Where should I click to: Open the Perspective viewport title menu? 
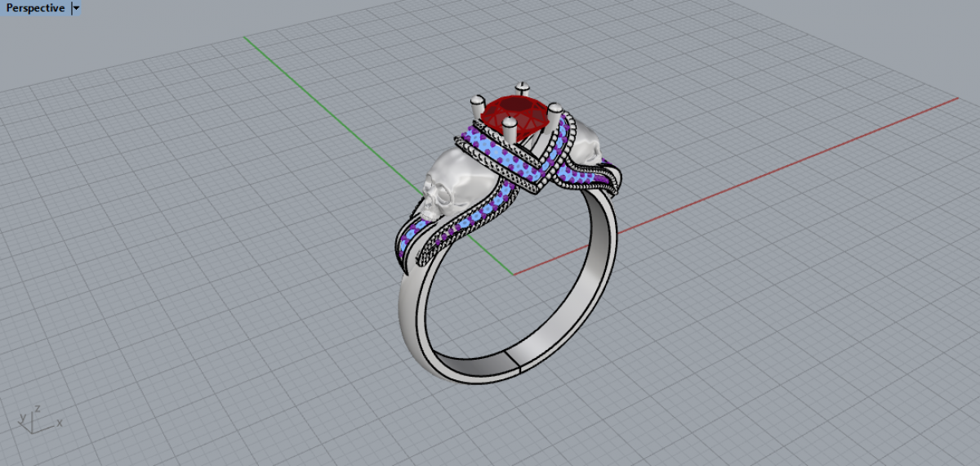pos(35,8)
